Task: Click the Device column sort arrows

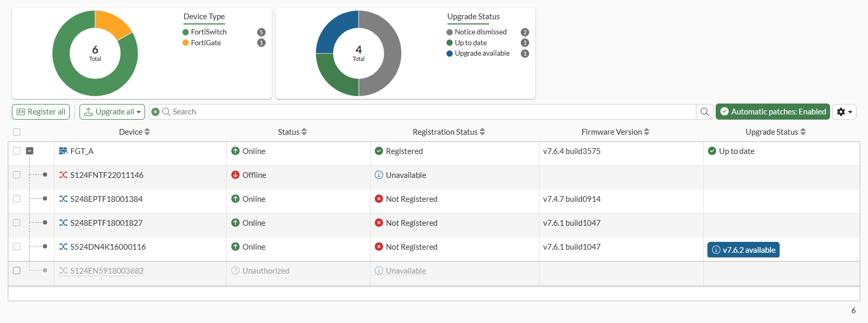Action: pos(147,132)
